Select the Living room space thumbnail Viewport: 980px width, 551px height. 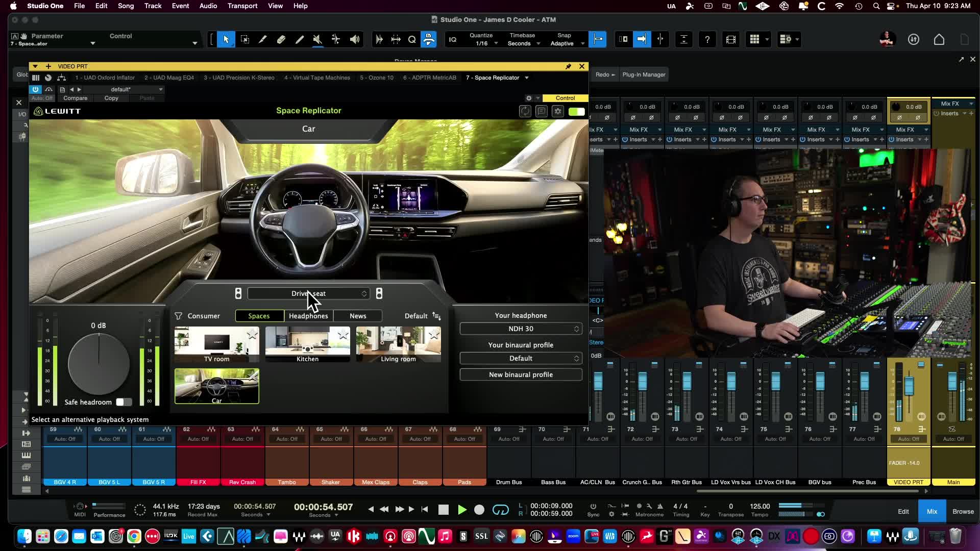398,344
